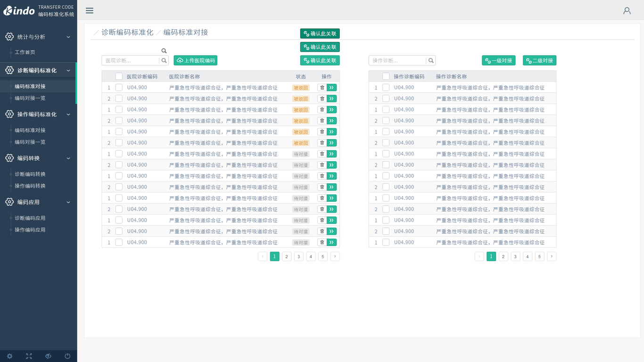This screenshot has width=644, height=362.
Task: Open 编码对接一览 under 操作编码标准化
Action: 30,142
